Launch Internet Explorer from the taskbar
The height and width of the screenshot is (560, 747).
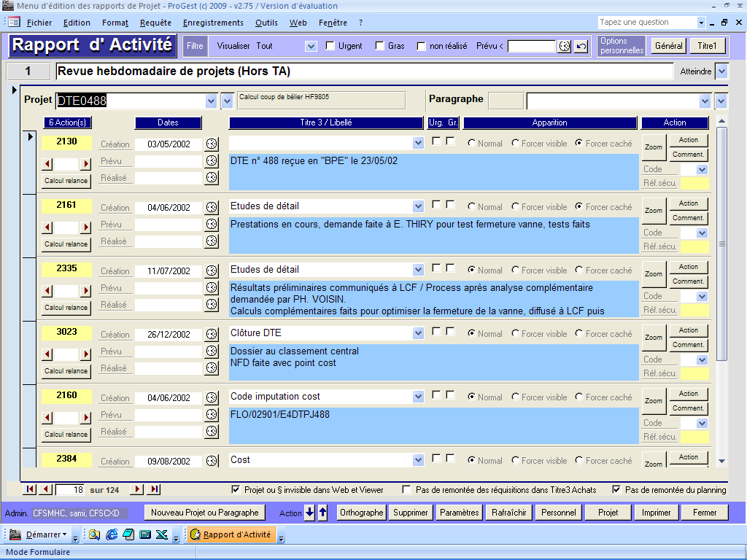(x=112, y=534)
